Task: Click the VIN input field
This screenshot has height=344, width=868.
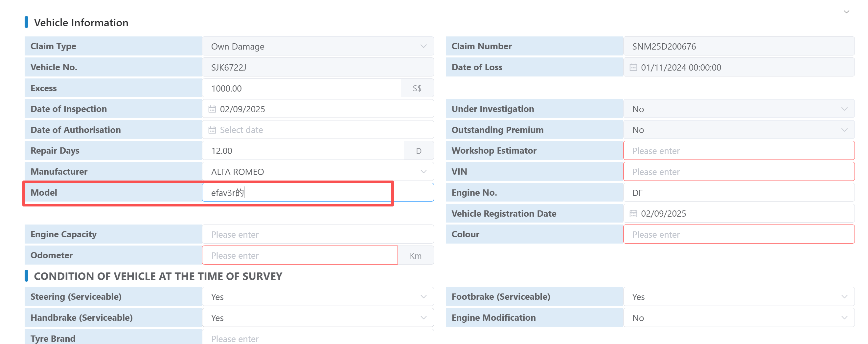Action: (x=738, y=172)
